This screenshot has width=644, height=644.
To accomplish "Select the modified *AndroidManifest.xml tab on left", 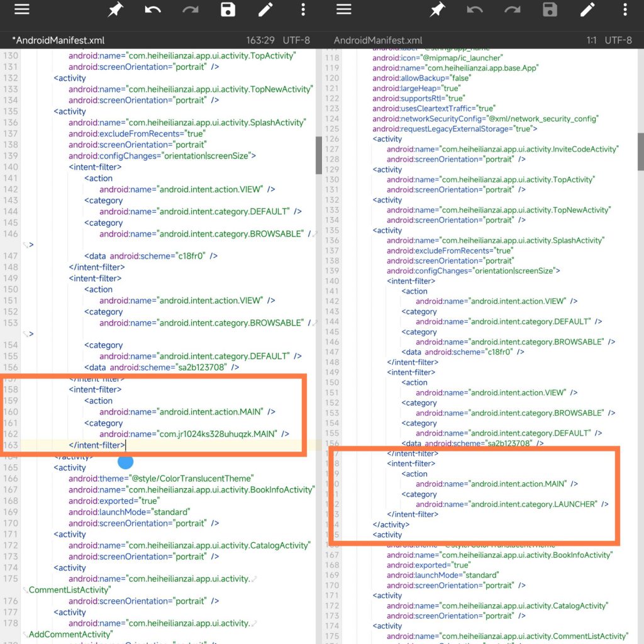I will [x=58, y=40].
